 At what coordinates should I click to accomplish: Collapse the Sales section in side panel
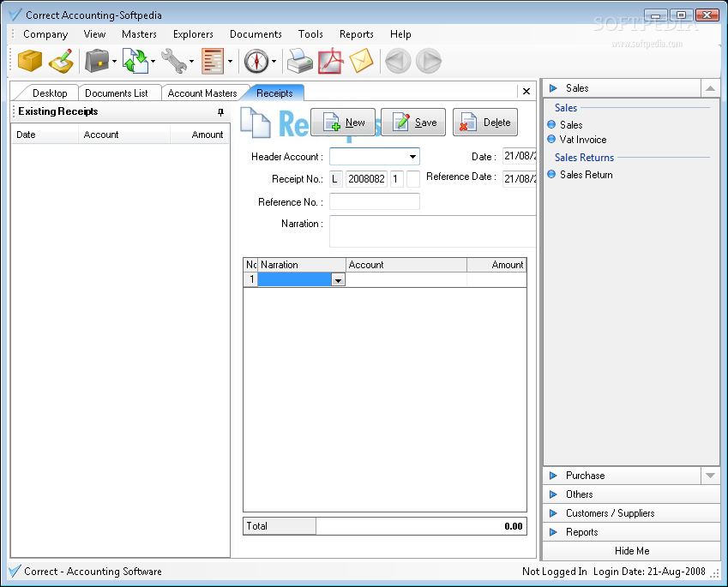pyautogui.click(x=623, y=88)
